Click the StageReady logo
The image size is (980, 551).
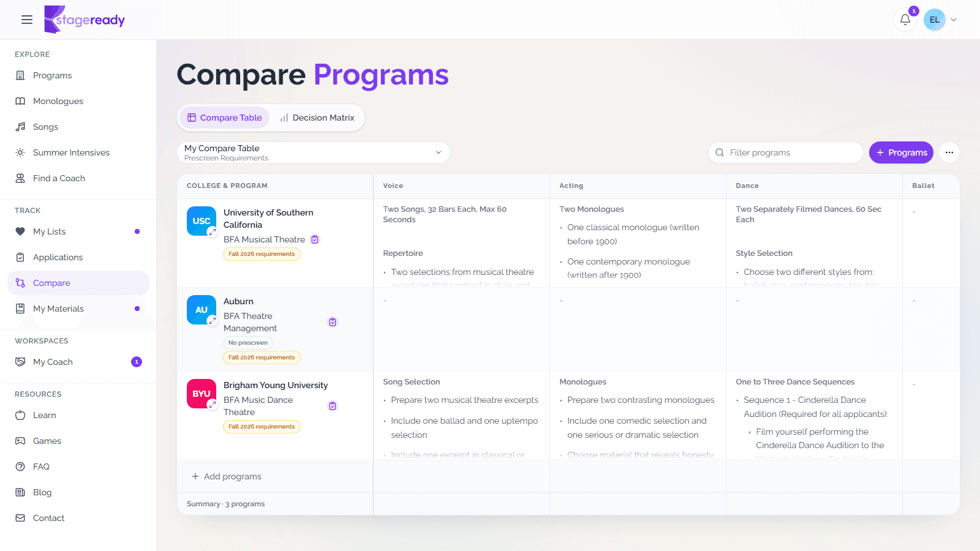tap(85, 20)
